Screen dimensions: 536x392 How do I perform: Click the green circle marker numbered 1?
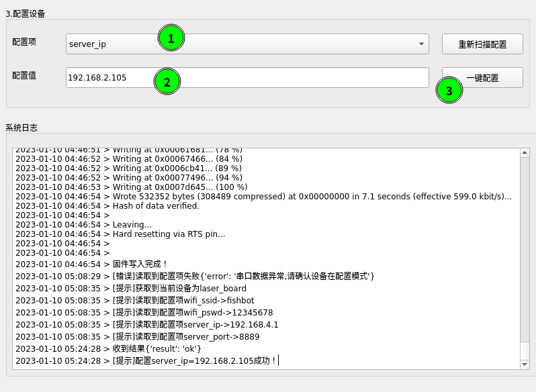click(171, 39)
